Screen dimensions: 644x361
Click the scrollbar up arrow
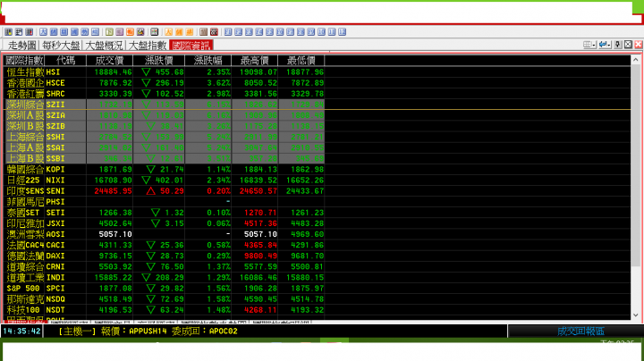(x=635, y=60)
